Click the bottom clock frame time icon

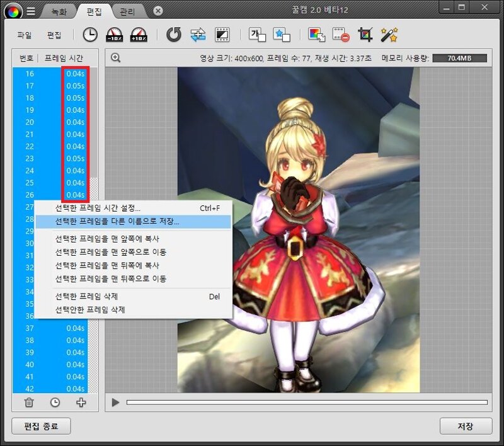click(55, 403)
